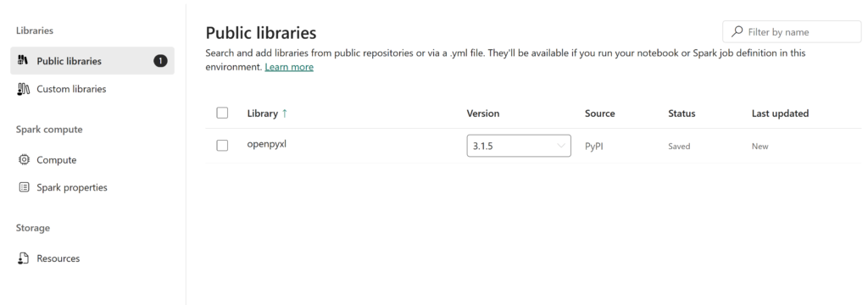This screenshot has width=868, height=305.
Task: Sort by the Library column header
Action: coord(263,113)
